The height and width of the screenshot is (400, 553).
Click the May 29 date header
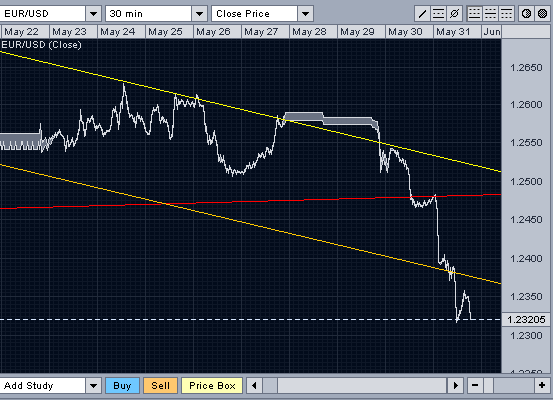click(361, 32)
